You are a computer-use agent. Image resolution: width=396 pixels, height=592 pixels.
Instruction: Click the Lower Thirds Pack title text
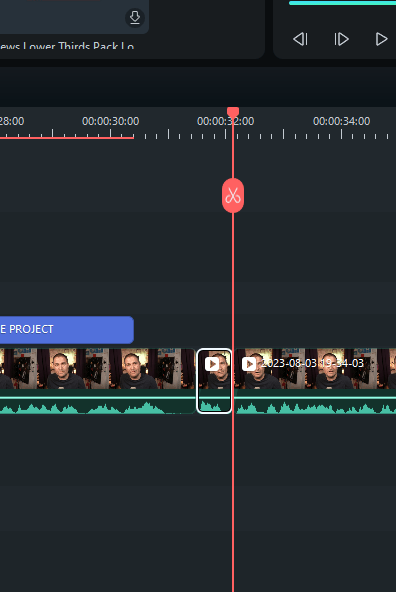66,46
